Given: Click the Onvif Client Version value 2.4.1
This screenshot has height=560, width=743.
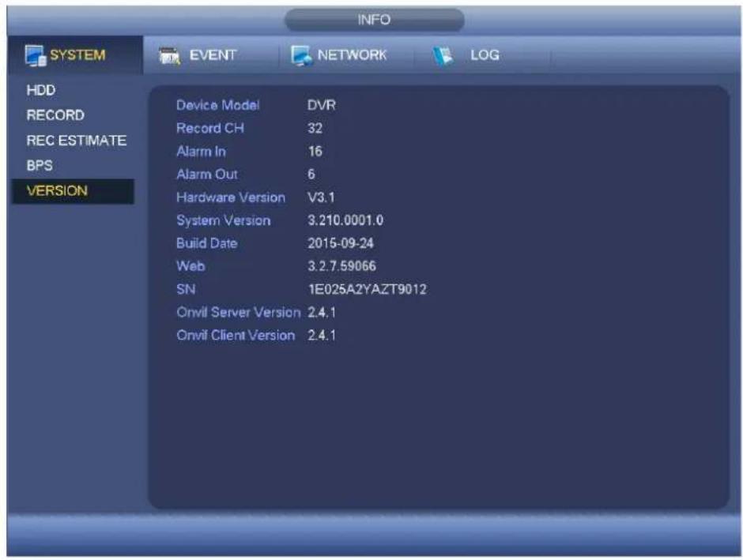Looking at the screenshot, I should point(322,336).
